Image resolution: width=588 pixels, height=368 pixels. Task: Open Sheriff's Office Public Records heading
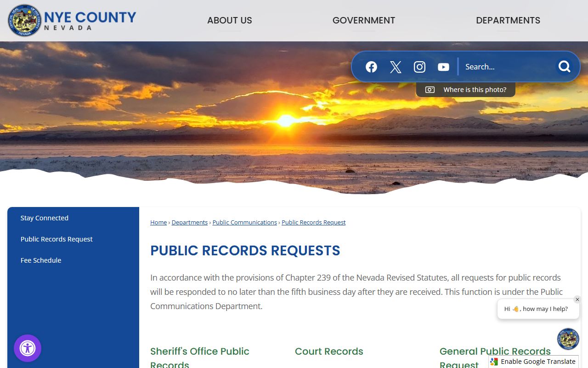(200, 358)
